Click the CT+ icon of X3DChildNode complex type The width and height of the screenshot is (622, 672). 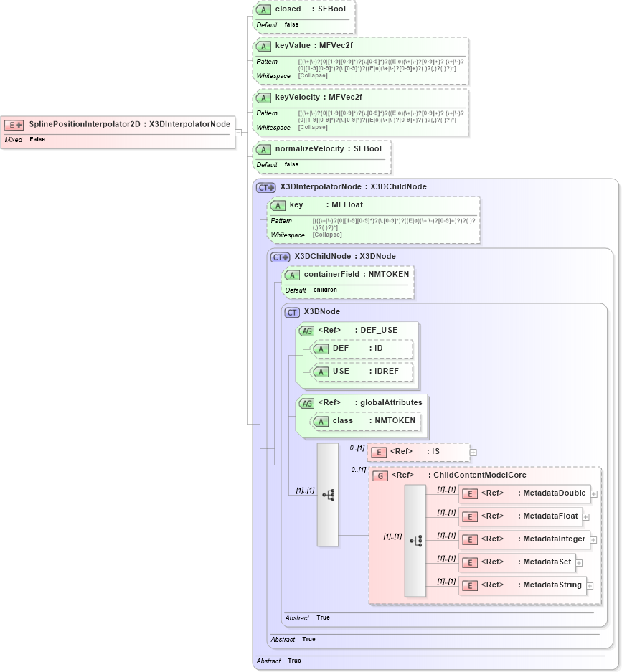click(x=281, y=257)
